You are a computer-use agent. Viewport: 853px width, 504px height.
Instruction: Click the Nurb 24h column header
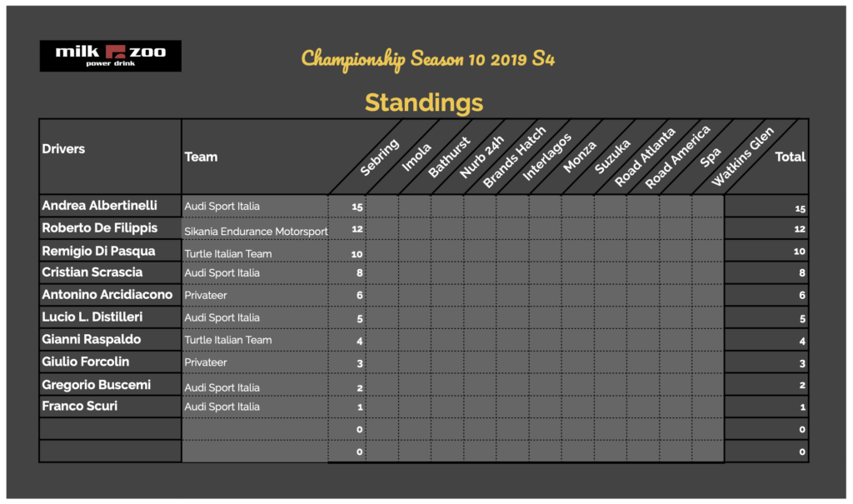coord(481,157)
